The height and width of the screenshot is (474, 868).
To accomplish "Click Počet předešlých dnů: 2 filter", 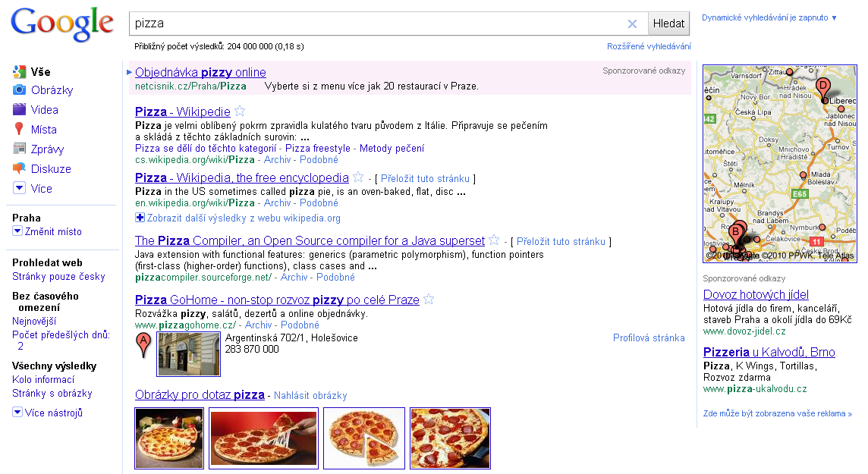I will (x=61, y=341).
